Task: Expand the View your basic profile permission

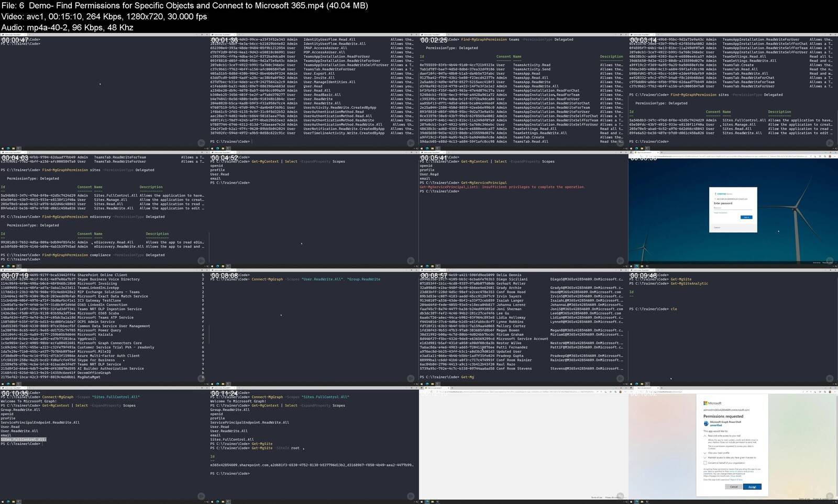Action: tap(705, 453)
